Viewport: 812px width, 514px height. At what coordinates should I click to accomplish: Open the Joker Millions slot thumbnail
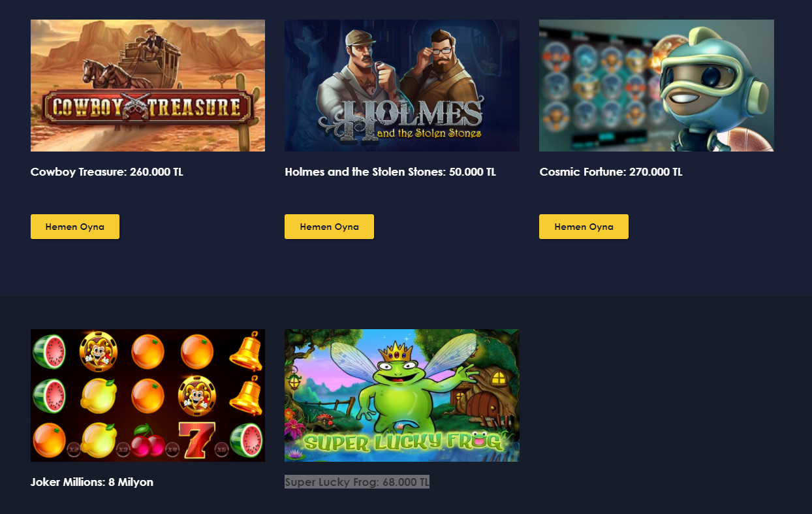click(x=148, y=395)
